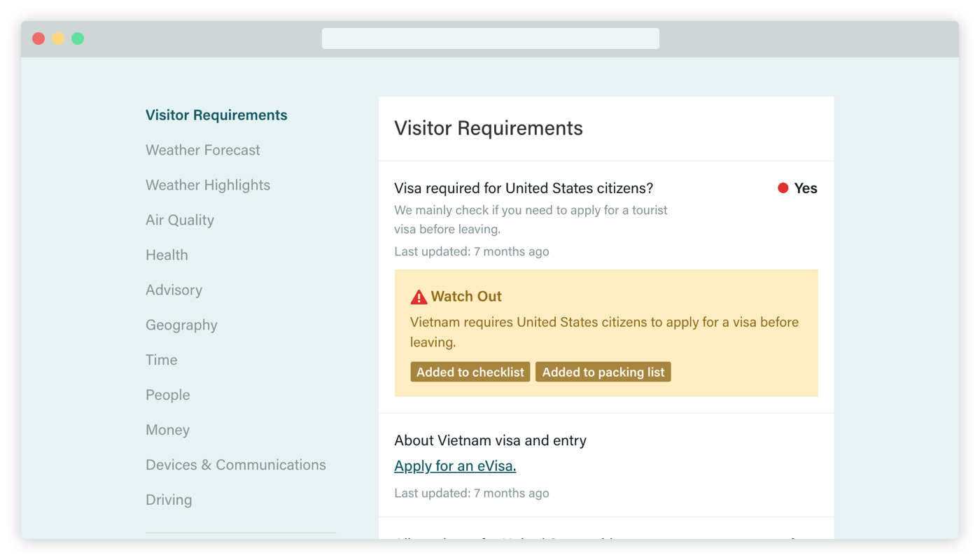The width and height of the screenshot is (980, 560).
Task: Jump to Health section
Action: click(167, 255)
